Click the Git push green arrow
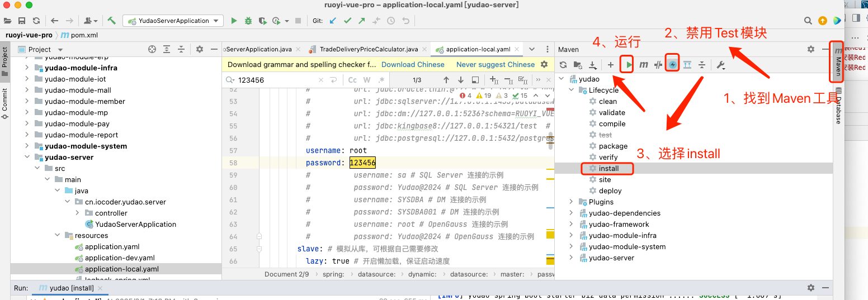The width and height of the screenshot is (868, 300). 362,21
